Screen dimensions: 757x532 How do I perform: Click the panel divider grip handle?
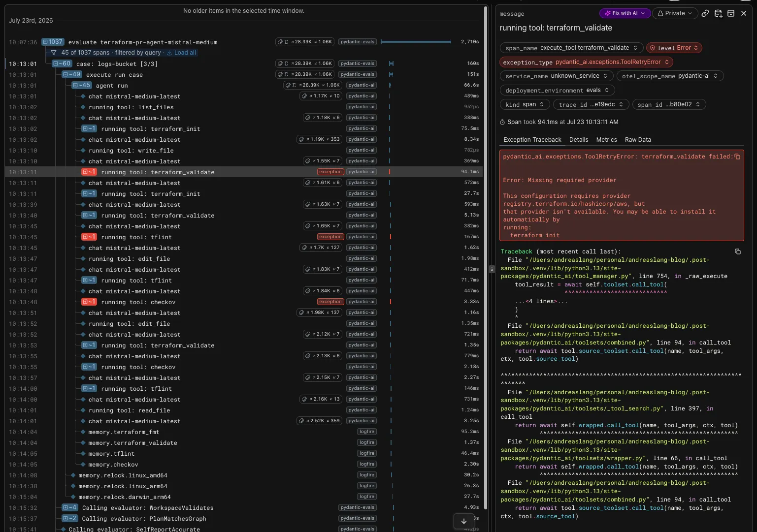point(492,269)
